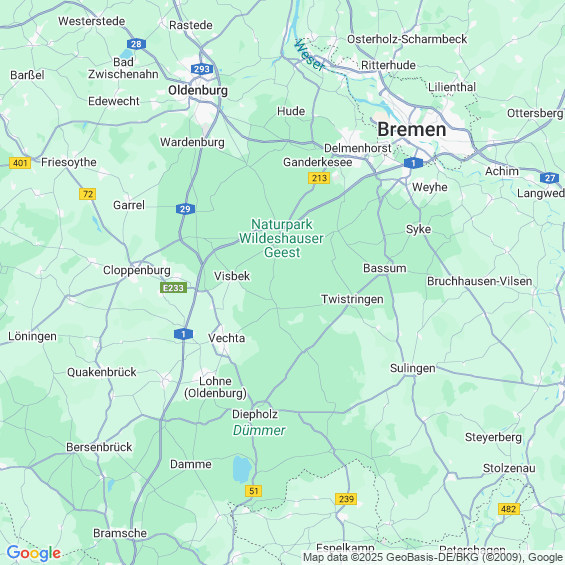The image size is (565, 565).
Task: Click the yellow 482 road shield
Action: (509, 509)
